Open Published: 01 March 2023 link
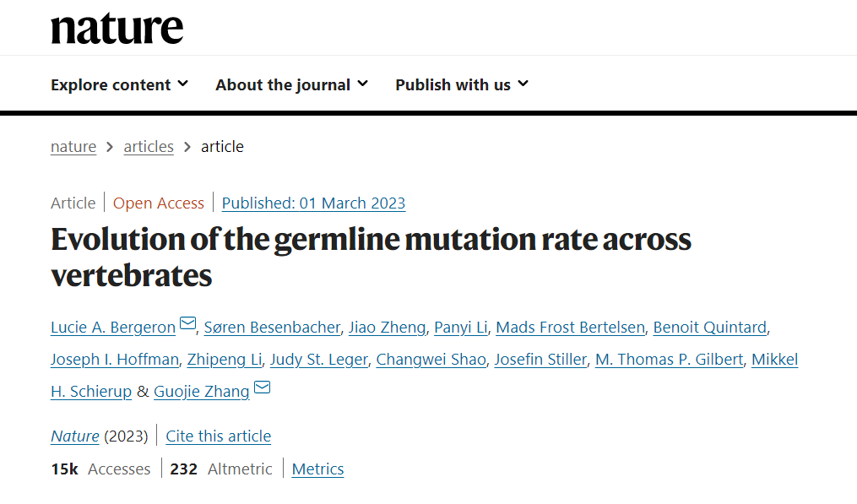 tap(314, 203)
